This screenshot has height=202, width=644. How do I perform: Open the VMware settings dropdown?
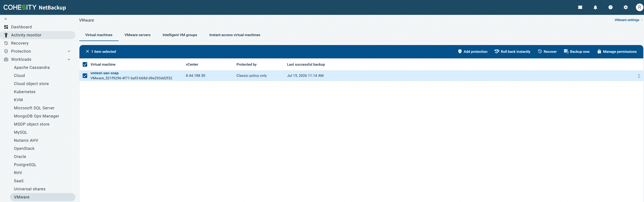pyautogui.click(x=628, y=20)
